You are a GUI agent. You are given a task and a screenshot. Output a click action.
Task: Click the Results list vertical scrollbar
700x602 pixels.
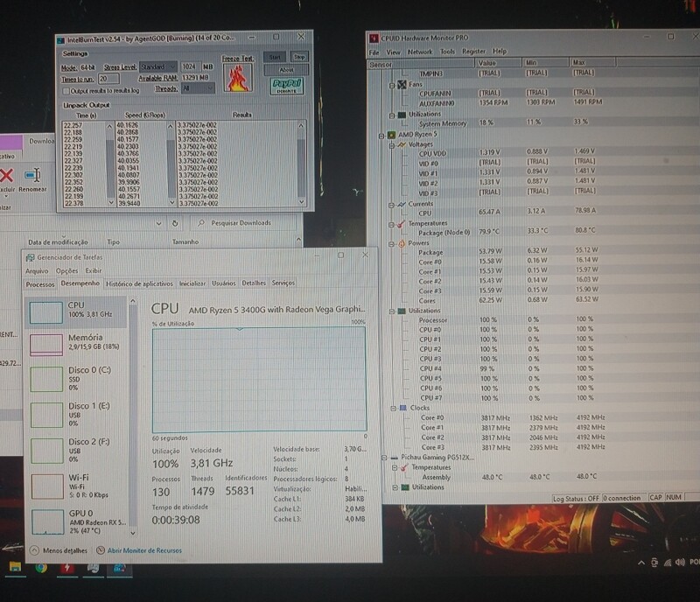(300, 164)
